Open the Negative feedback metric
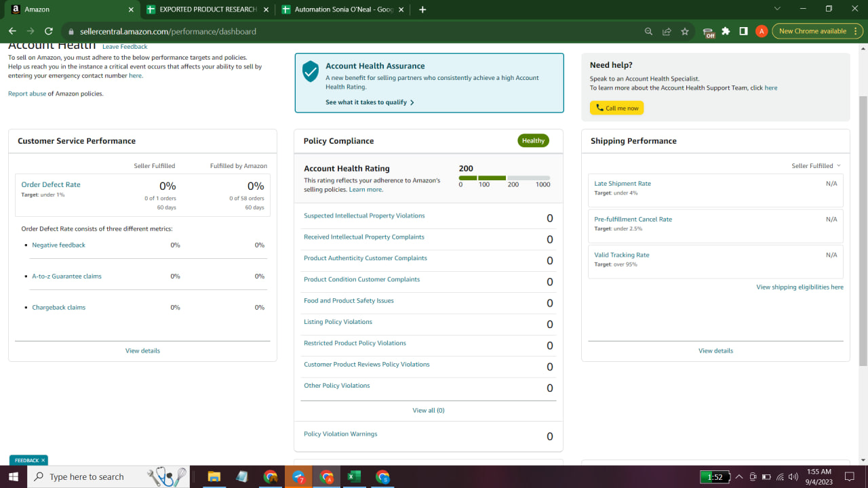Screen dimensions: 868x488 coord(59,245)
